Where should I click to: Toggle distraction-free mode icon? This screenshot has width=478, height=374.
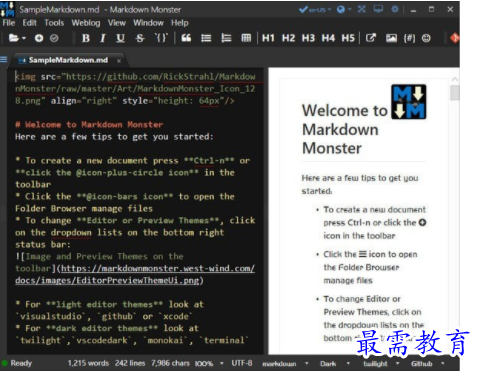coord(362,9)
